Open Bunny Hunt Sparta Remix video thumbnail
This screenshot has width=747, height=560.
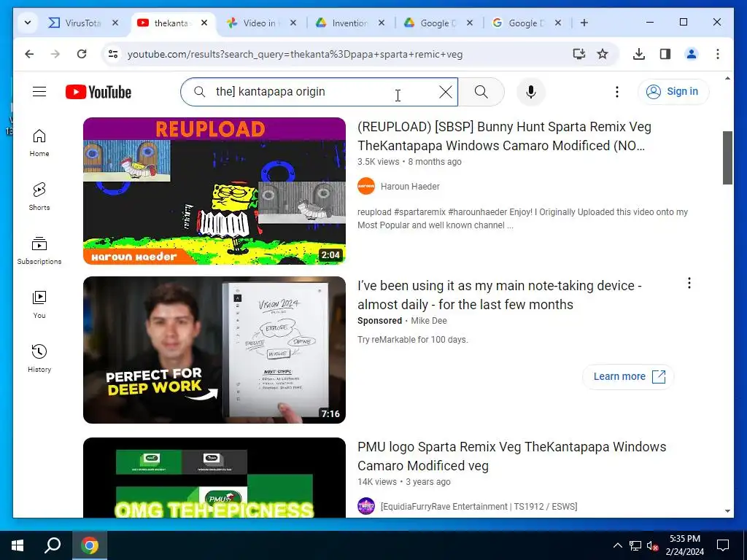[x=214, y=191]
